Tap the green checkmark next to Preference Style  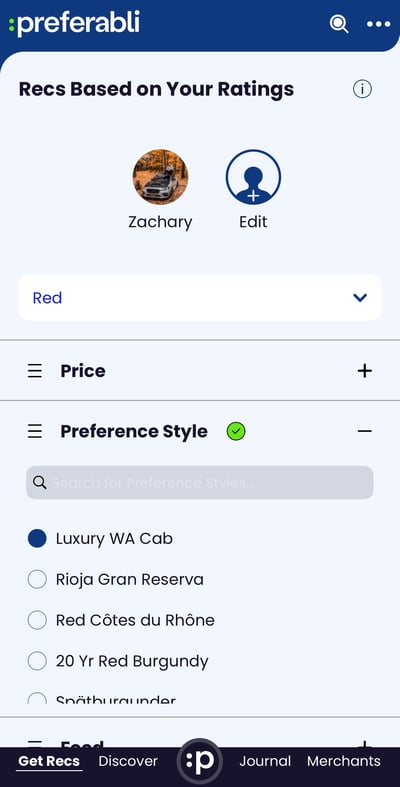point(236,431)
